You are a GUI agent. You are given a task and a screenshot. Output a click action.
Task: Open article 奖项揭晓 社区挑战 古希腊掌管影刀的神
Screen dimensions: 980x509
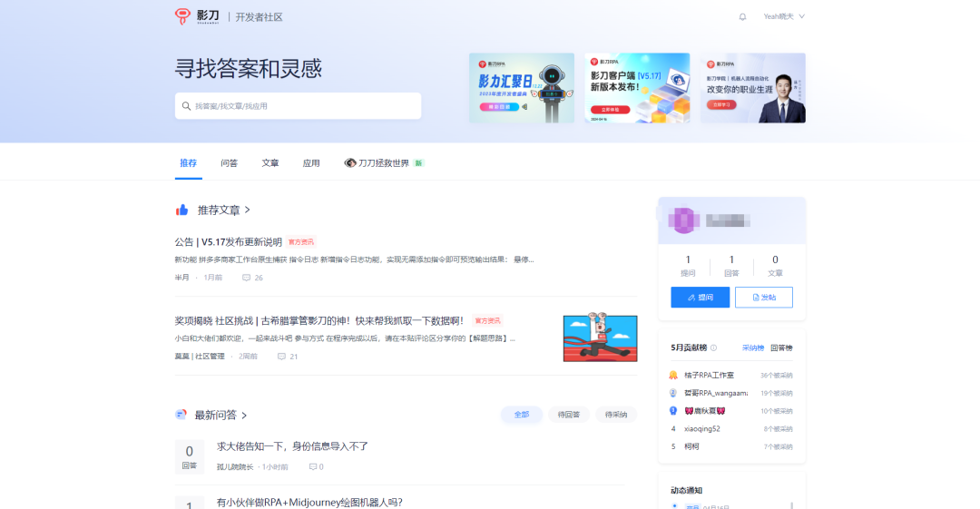point(319,321)
